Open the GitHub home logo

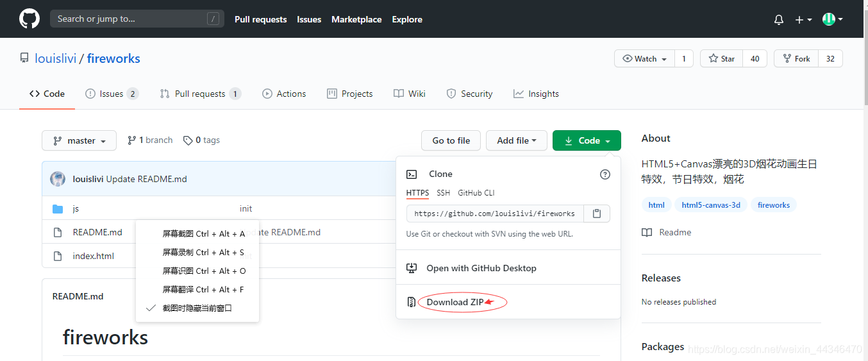(29, 19)
